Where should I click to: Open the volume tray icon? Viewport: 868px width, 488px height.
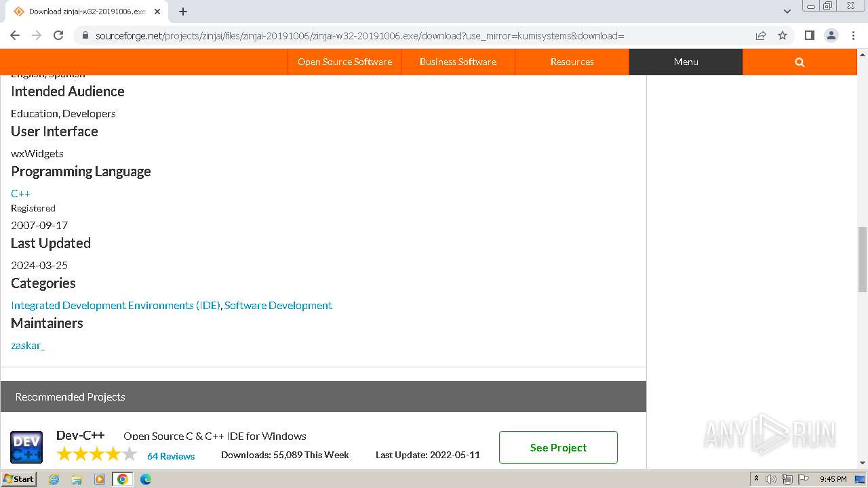click(771, 479)
